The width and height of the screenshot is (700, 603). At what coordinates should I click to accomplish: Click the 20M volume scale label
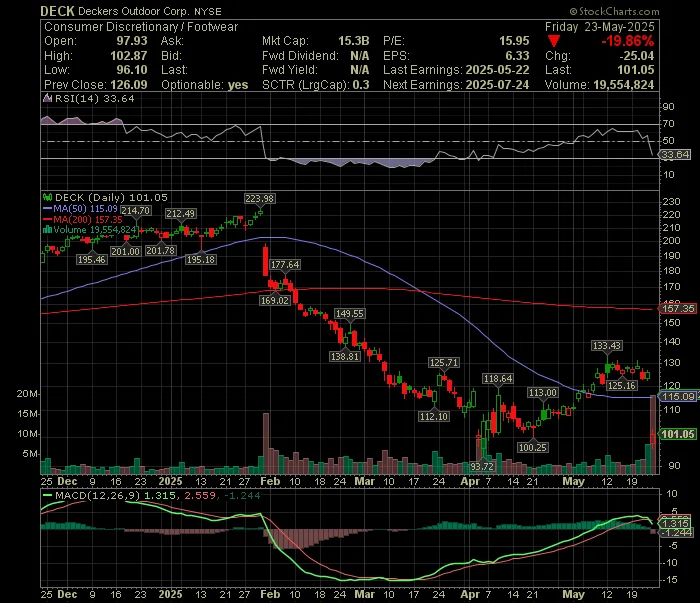tap(27, 394)
